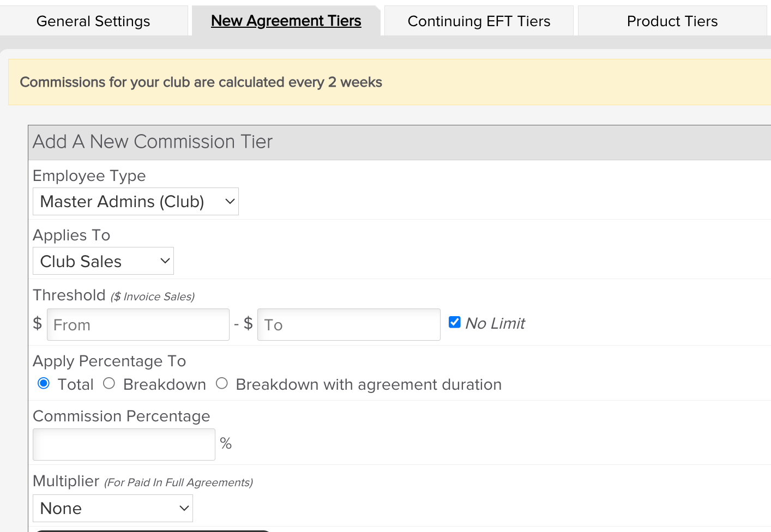The height and width of the screenshot is (532, 771).
Task: Switch to New Agreement Tiers tab
Action: 286,21
